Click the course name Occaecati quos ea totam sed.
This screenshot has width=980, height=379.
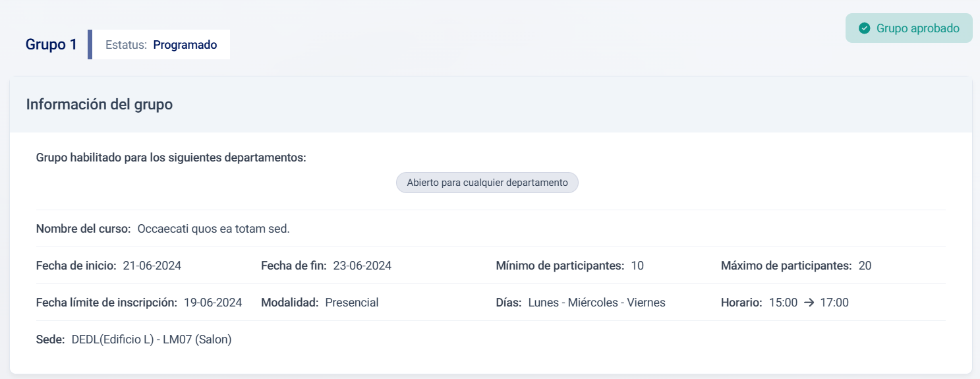[214, 229]
